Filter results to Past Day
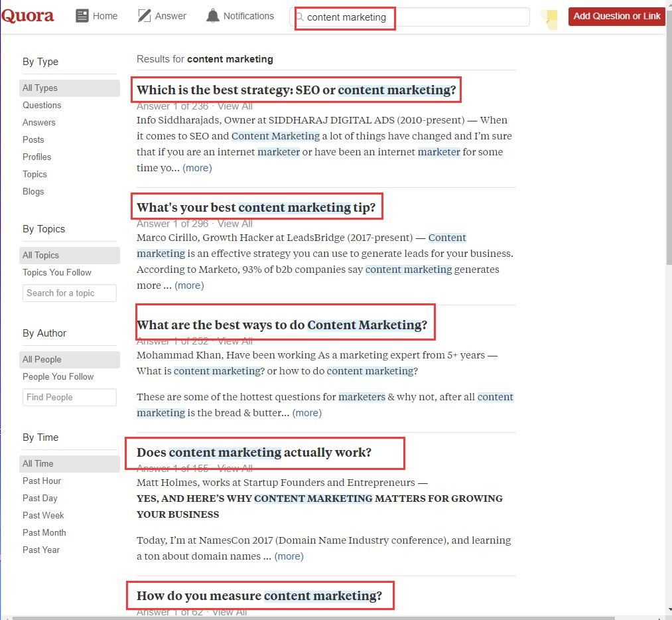 click(x=40, y=498)
